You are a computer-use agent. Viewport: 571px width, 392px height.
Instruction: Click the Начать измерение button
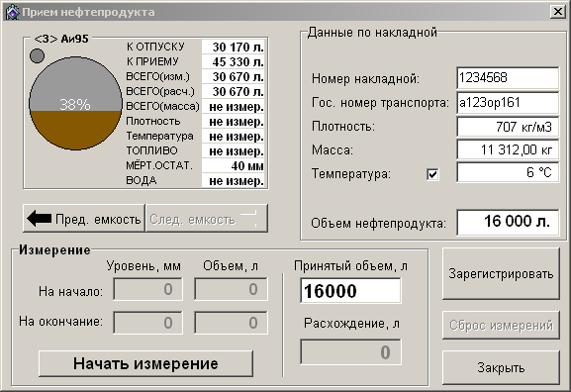click(x=145, y=363)
